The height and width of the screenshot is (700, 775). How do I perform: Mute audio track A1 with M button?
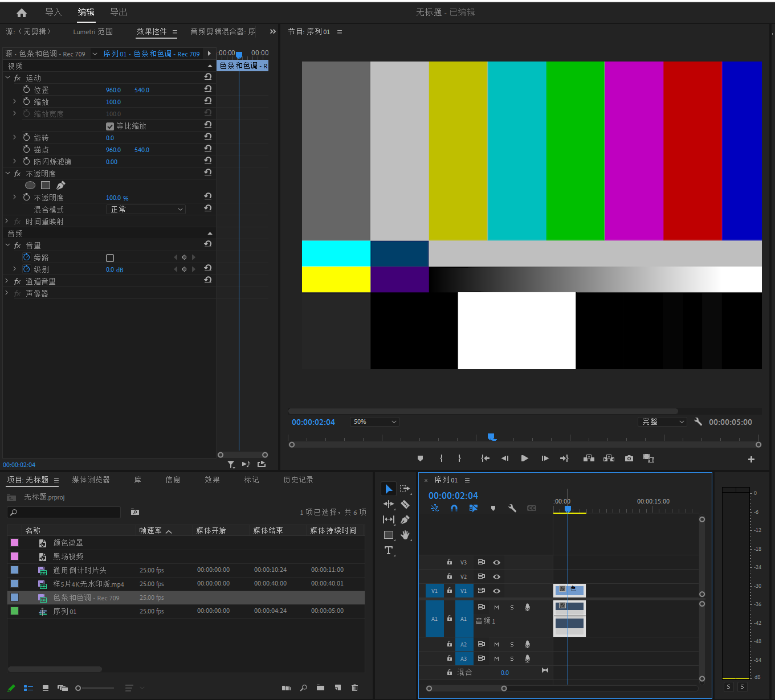tap(496, 608)
